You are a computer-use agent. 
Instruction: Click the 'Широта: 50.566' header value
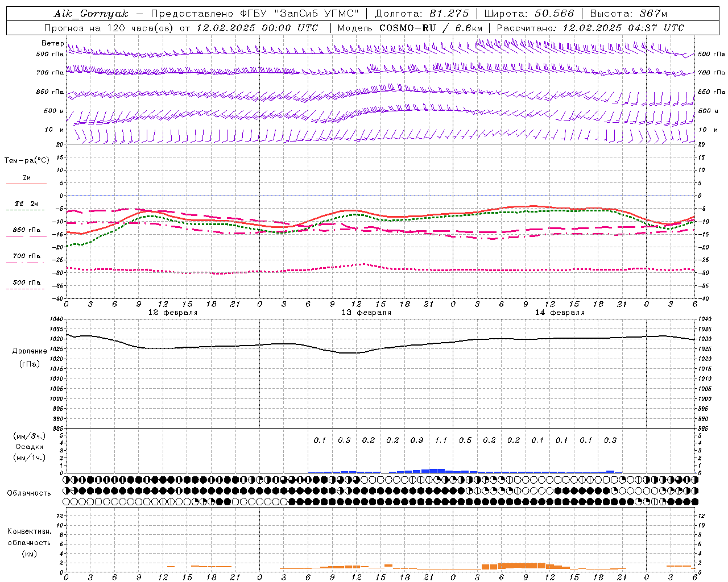[x=530, y=14]
